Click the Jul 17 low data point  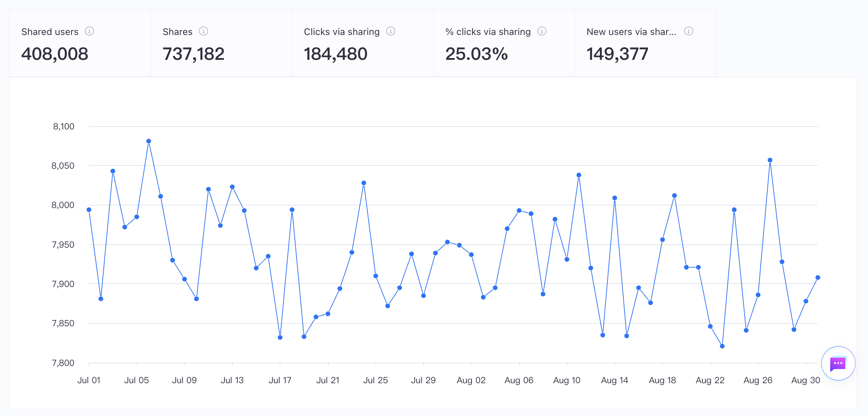click(280, 337)
